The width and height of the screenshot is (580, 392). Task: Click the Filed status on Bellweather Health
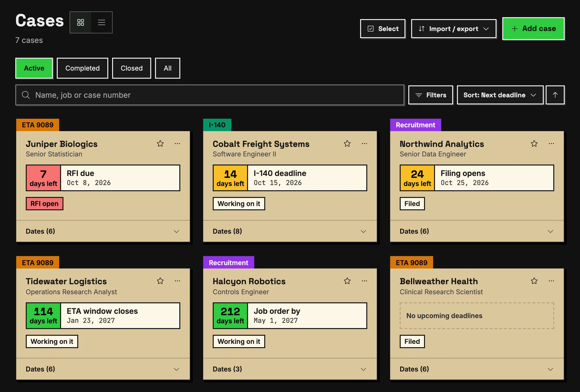412,341
